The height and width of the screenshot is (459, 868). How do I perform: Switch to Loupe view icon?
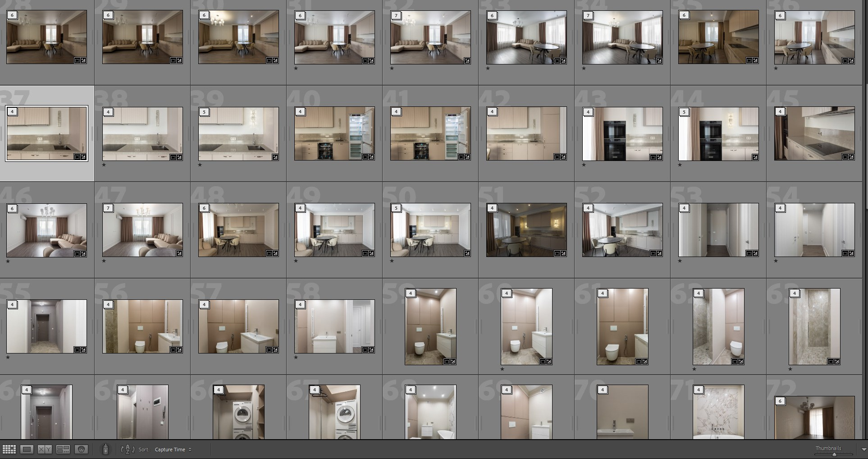coord(27,450)
